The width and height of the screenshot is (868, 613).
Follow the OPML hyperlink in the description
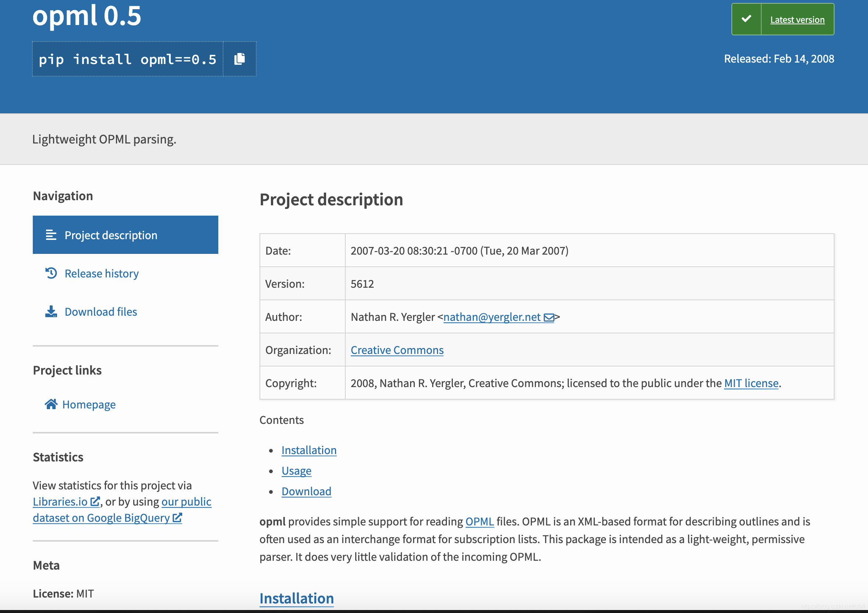point(479,521)
